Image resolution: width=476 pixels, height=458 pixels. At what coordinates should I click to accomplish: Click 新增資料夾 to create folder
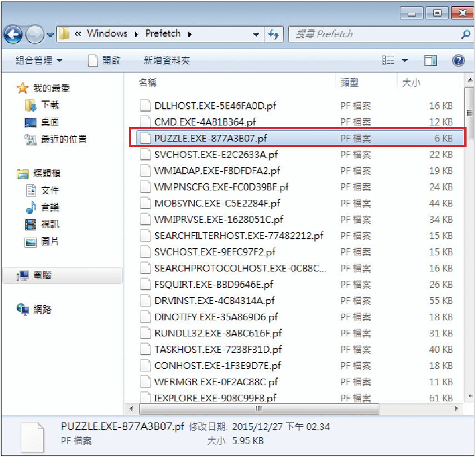[x=167, y=61]
